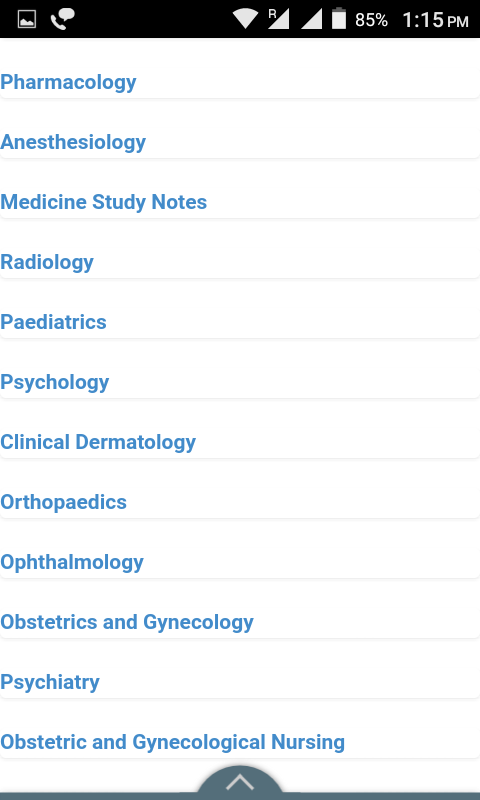Image resolution: width=480 pixels, height=800 pixels.
Task: Tap the call chat notification icon
Action: click(x=62, y=19)
